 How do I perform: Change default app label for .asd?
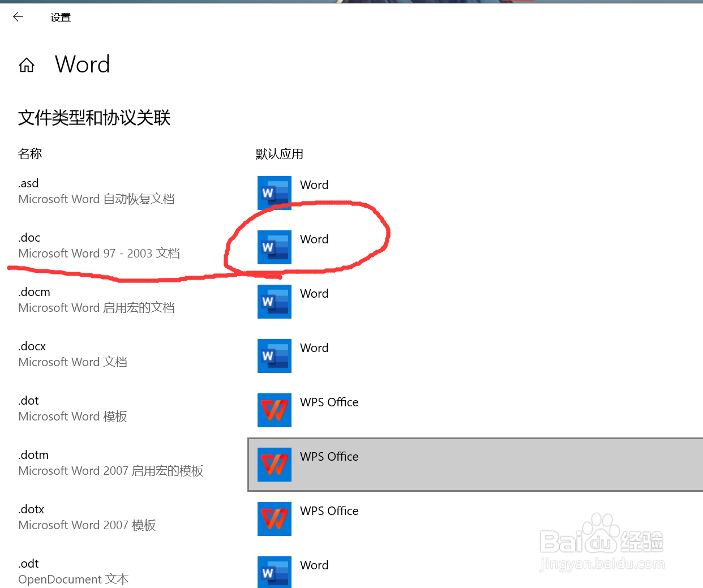314,185
